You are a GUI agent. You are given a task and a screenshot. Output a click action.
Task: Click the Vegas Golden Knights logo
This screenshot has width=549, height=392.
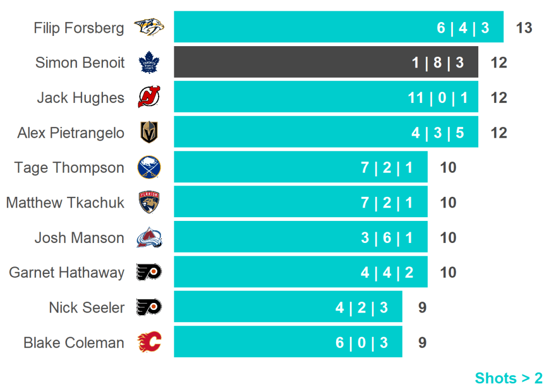tap(149, 132)
